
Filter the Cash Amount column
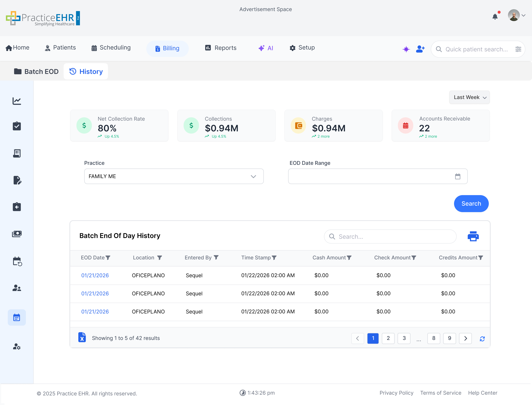pyautogui.click(x=349, y=258)
